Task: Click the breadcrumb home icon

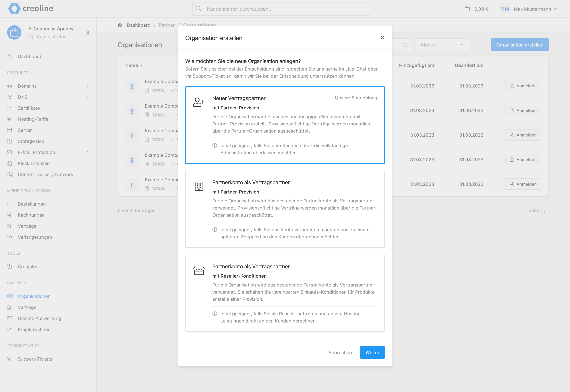Action: [x=120, y=25]
